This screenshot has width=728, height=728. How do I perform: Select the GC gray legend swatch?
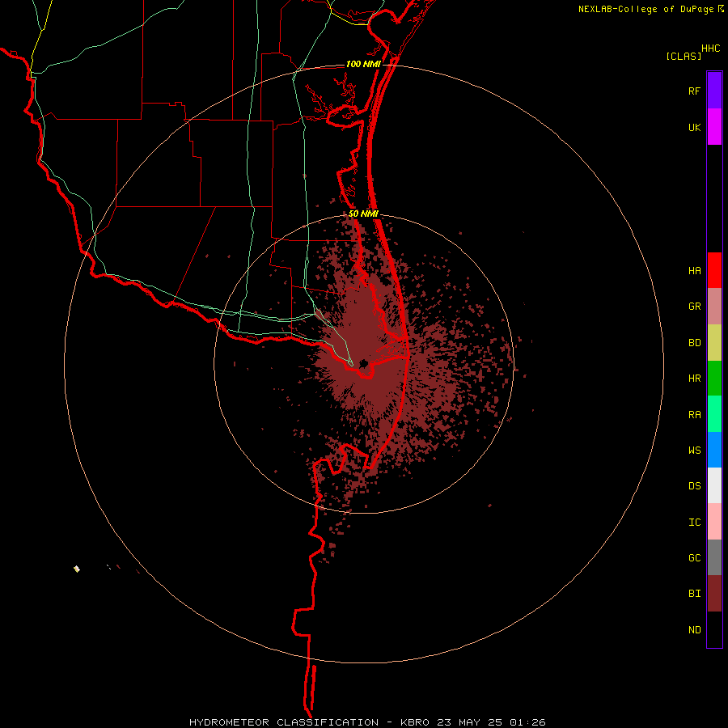point(714,557)
